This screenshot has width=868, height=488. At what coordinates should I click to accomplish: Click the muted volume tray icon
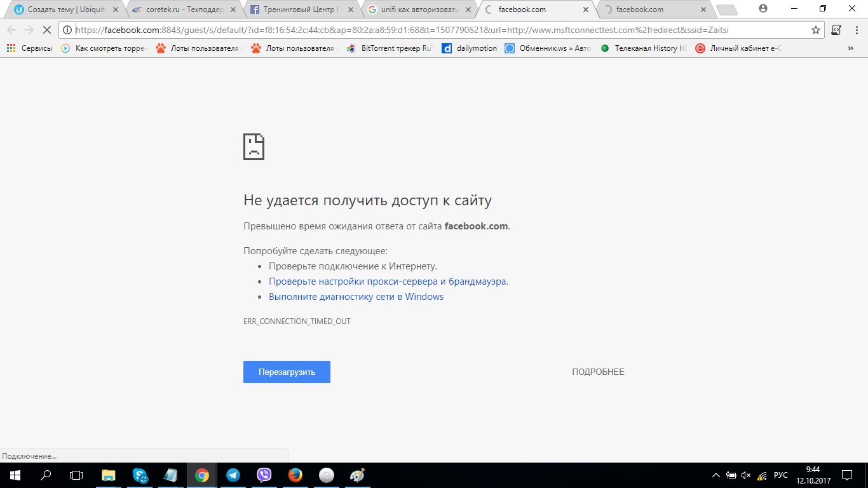pos(746,475)
